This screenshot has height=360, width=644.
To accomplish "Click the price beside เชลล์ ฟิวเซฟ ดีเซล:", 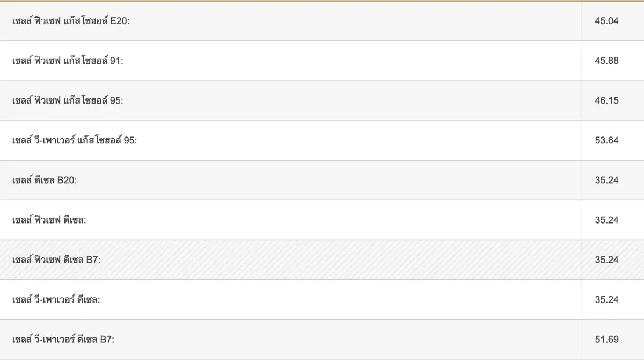I will point(606,220).
